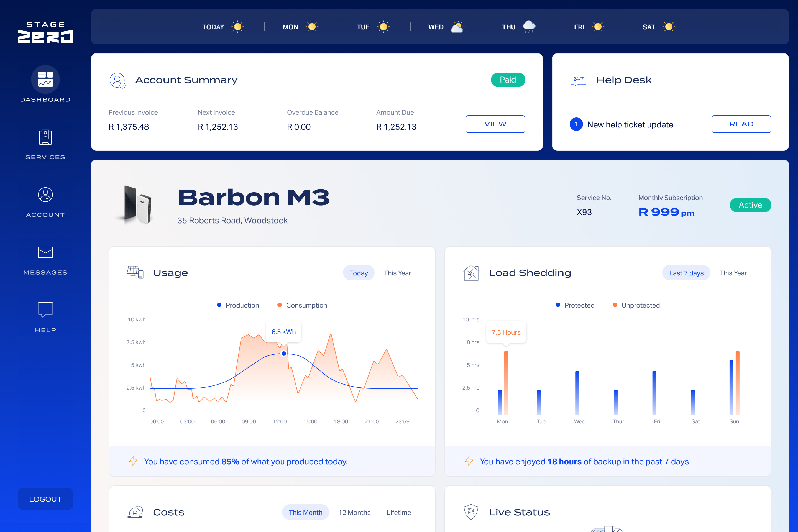Click the Live Status shield icon
This screenshot has height=532, width=798.
pos(471,512)
